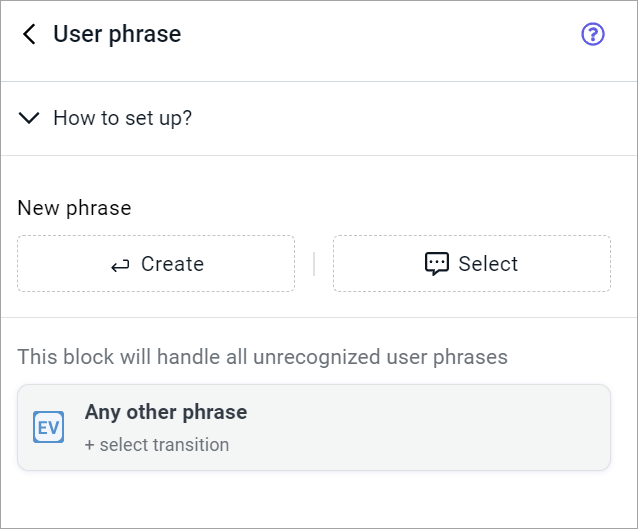
Task: Click blank header area beside the help icon
Action: click(x=400, y=35)
